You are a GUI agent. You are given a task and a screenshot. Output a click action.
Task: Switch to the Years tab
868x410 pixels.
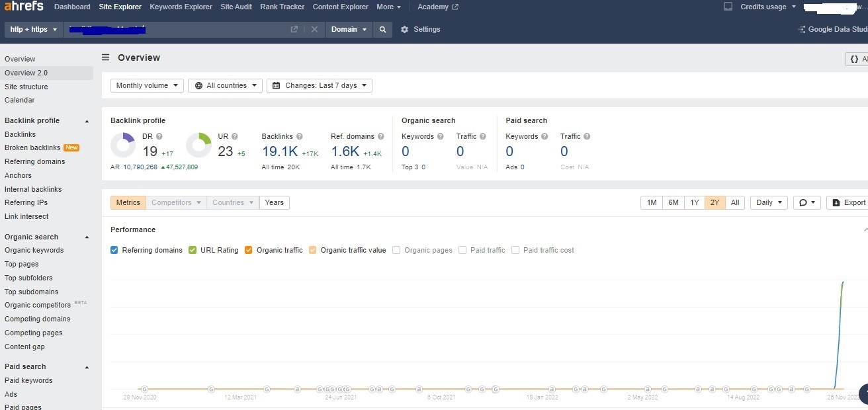[x=275, y=203]
